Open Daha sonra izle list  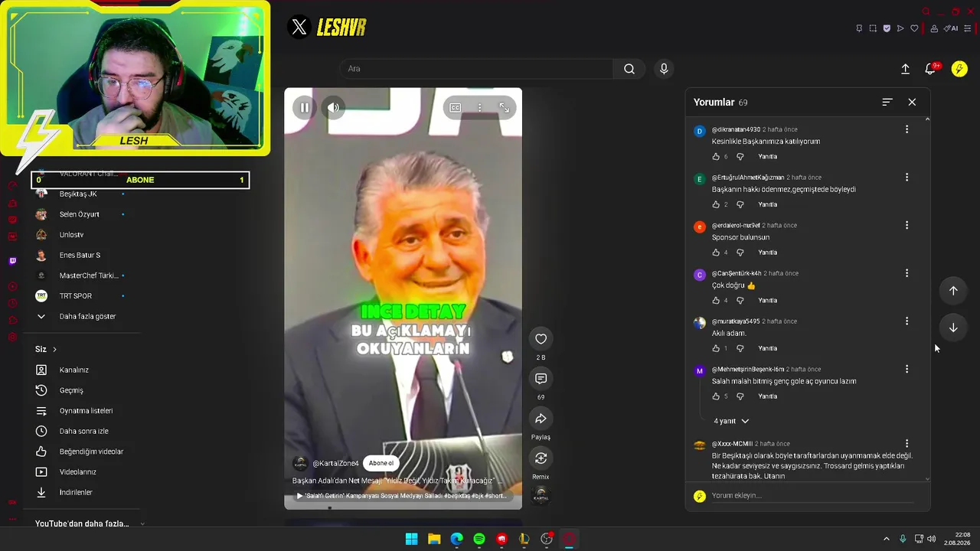(x=82, y=431)
